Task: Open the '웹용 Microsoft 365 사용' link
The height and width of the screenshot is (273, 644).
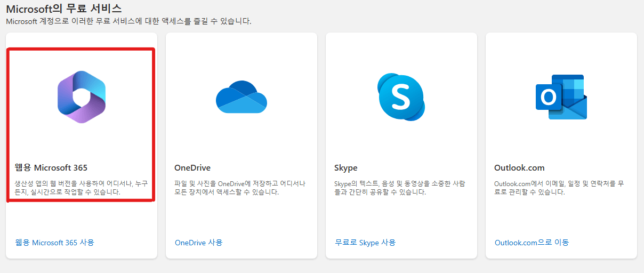Action: click(55, 243)
